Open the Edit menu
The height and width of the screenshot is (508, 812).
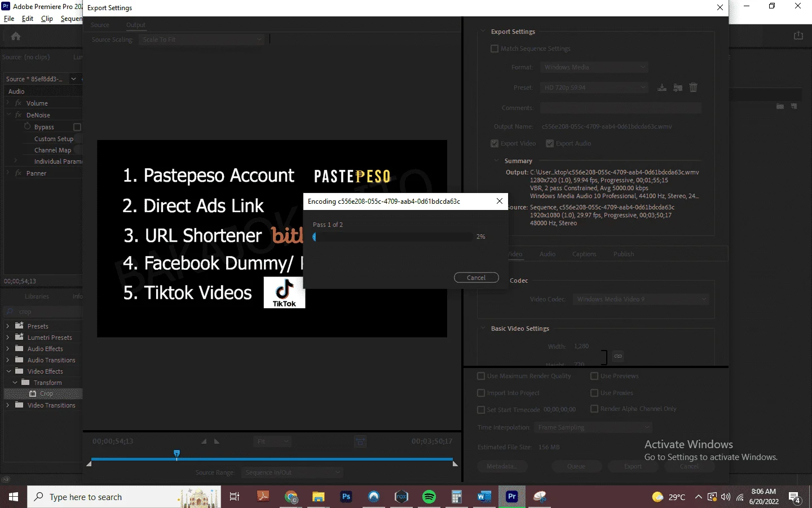28,19
